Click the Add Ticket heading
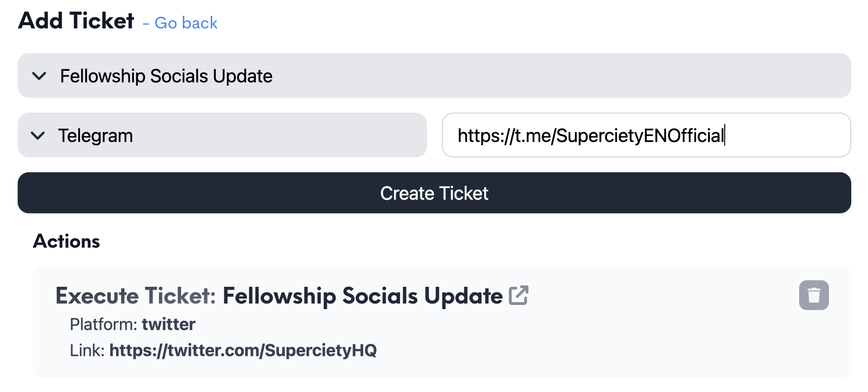868x392 pixels. (x=76, y=21)
